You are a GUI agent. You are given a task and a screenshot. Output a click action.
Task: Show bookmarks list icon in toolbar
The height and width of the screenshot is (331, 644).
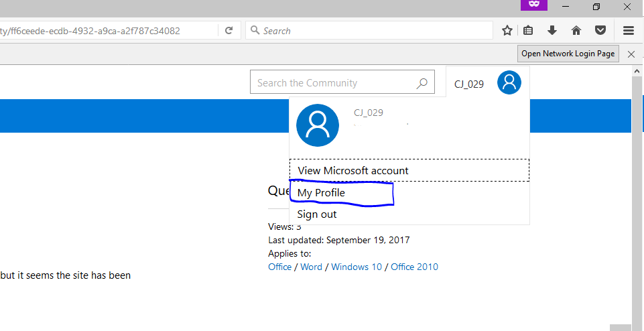[x=528, y=30]
